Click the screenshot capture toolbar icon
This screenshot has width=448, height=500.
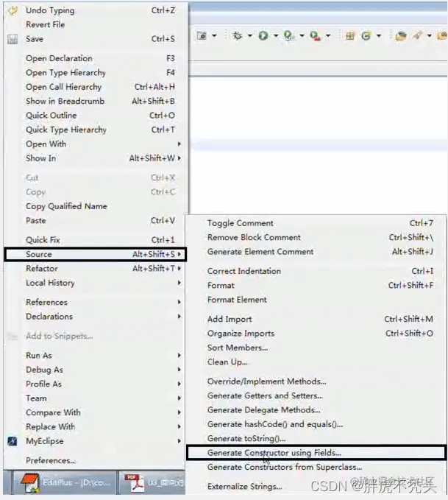click(202, 35)
